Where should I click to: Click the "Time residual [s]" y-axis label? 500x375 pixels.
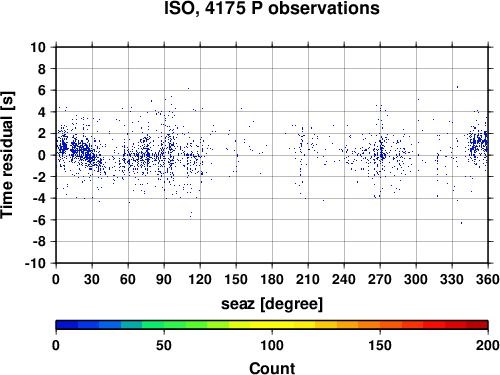click(x=7, y=155)
